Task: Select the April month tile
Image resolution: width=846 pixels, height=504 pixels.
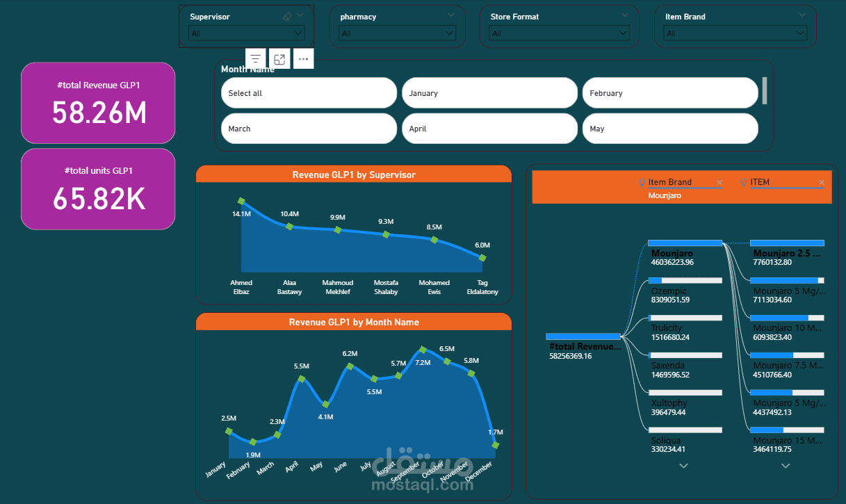Action: [489, 128]
